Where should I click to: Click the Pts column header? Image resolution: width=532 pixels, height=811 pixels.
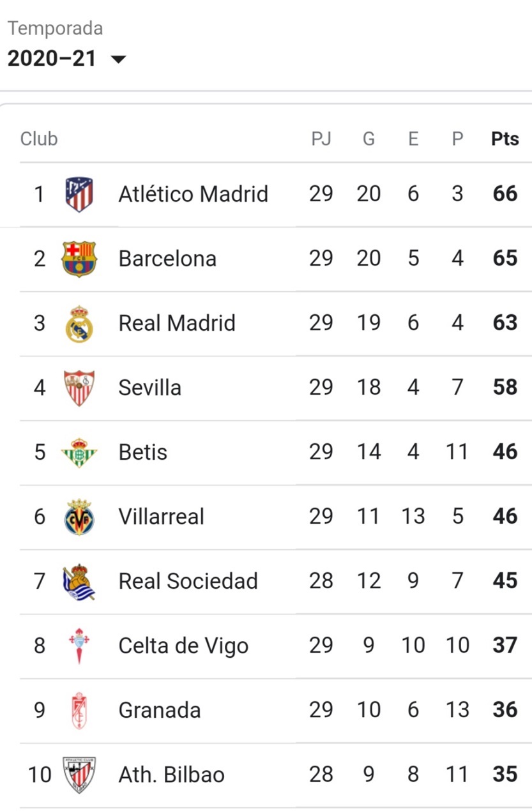pos(505,139)
